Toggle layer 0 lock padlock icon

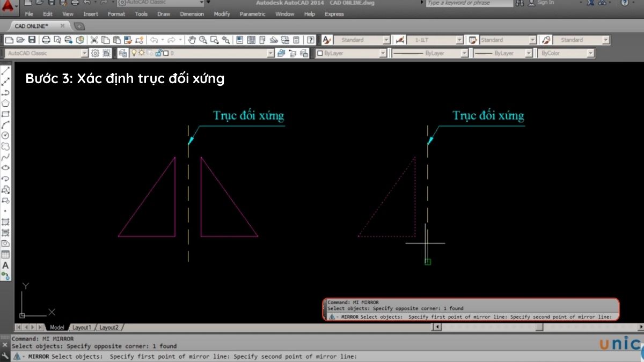158,53
